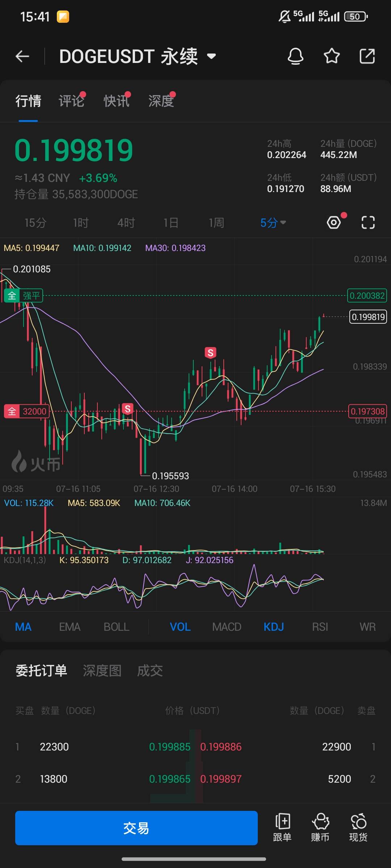Open the 赚币 earn icon
Screen dimensions: 391x868
pos(320,828)
